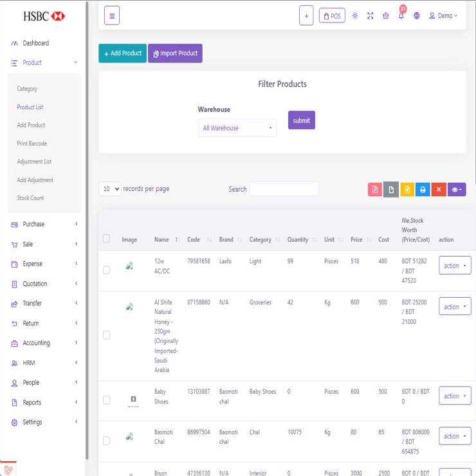Open Stock Count submenu item
Viewport: 476px width, 476px height.
pos(30,198)
